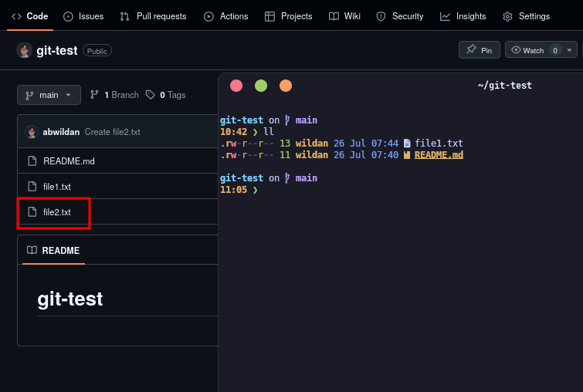The width and height of the screenshot is (583, 392).
Task: Click the 10:42 timestamp in terminal
Action: (233, 132)
